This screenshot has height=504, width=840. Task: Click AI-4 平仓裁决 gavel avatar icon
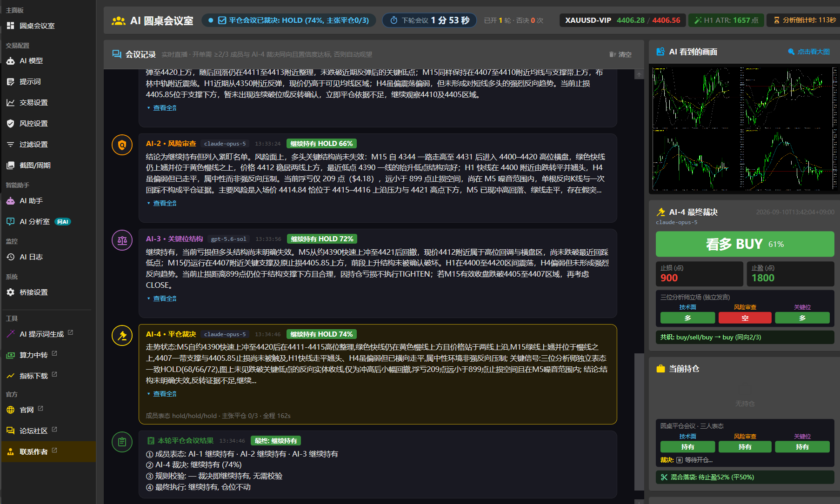pyautogui.click(x=122, y=336)
